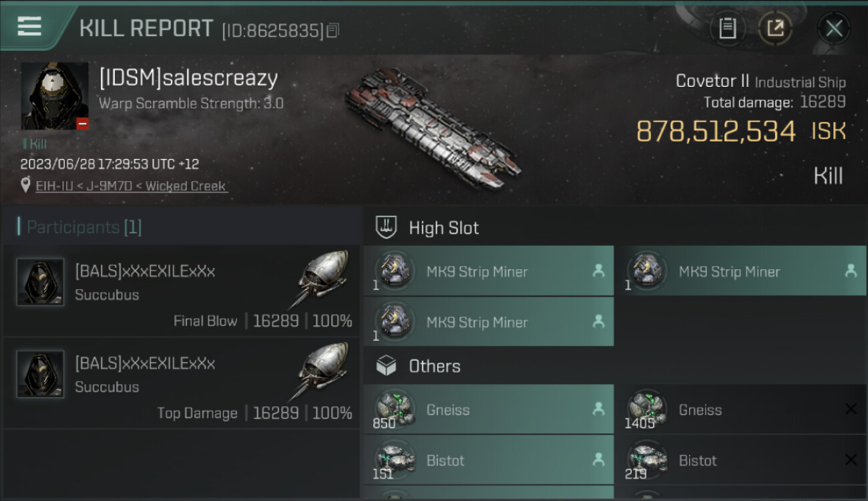
Task: Select the Bistot stack of 151
Action: (x=489, y=460)
